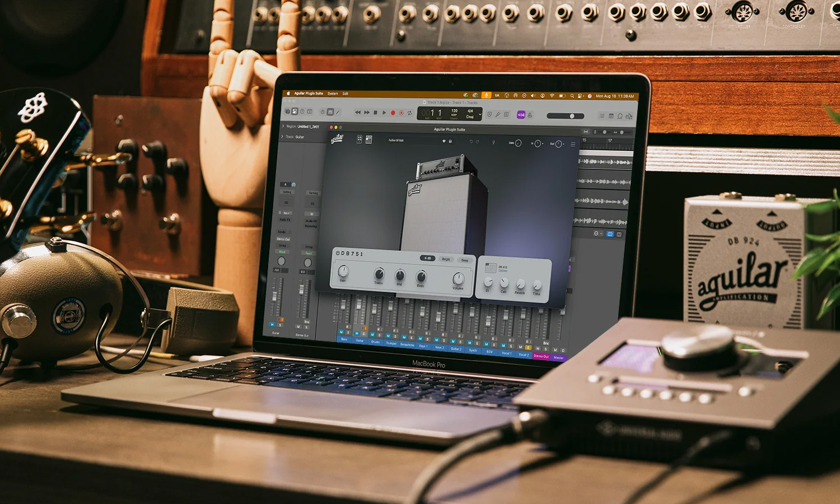
Task: Click the Tuner fork icon in the Logic toolbar
Action: point(498,114)
